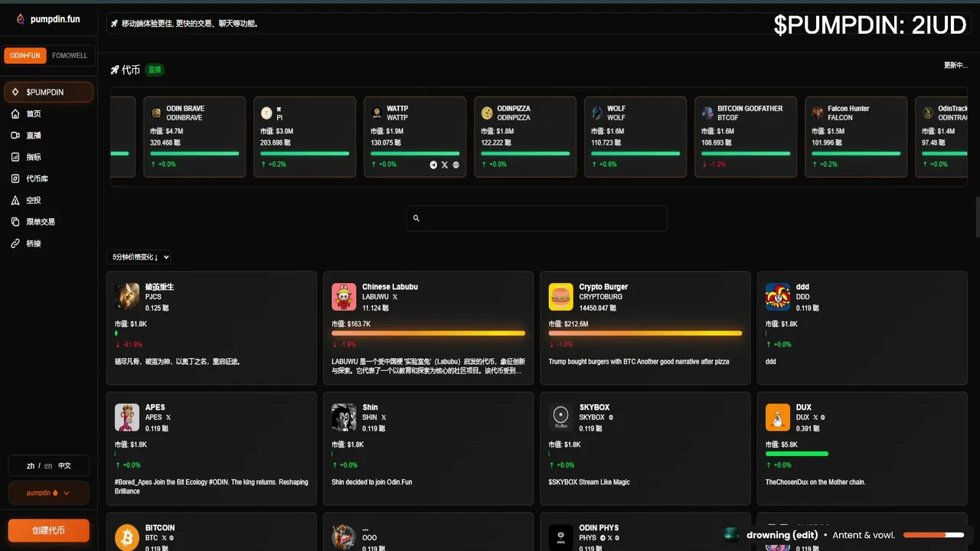Open the DUX token title
Viewport: 980px width, 551px height.
[x=804, y=407]
